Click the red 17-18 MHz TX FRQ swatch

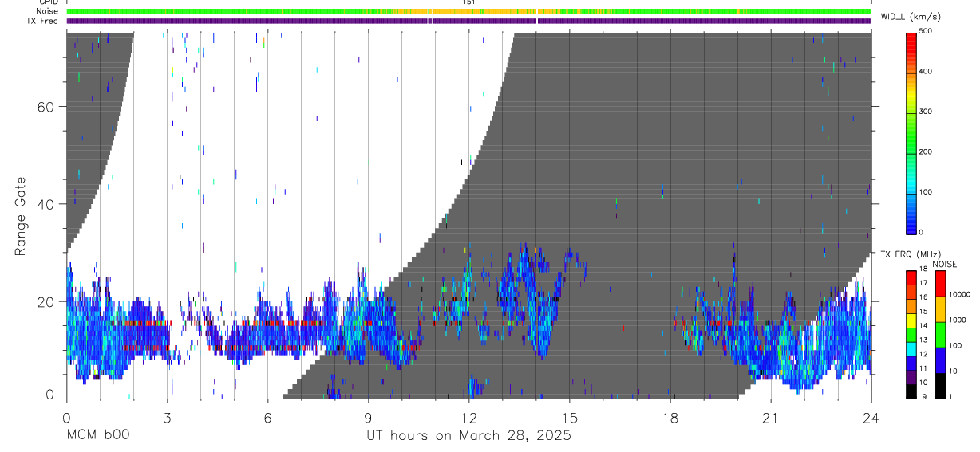pos(911,278)
